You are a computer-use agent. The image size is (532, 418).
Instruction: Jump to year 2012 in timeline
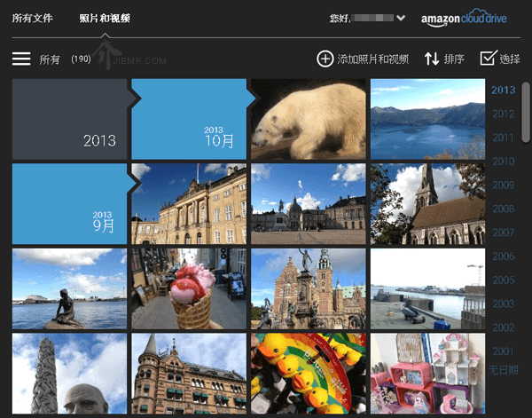pos(504,114)
